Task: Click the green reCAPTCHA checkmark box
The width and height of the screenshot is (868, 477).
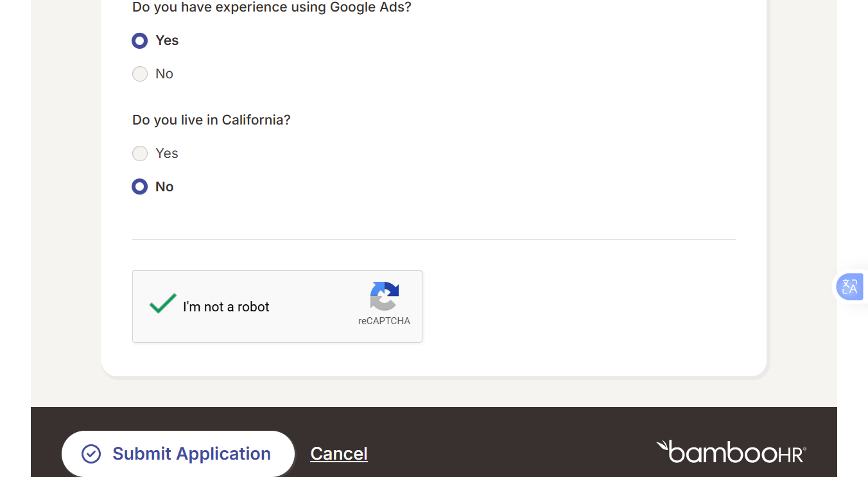Action: pyautogui.click(x=162, y=304)
